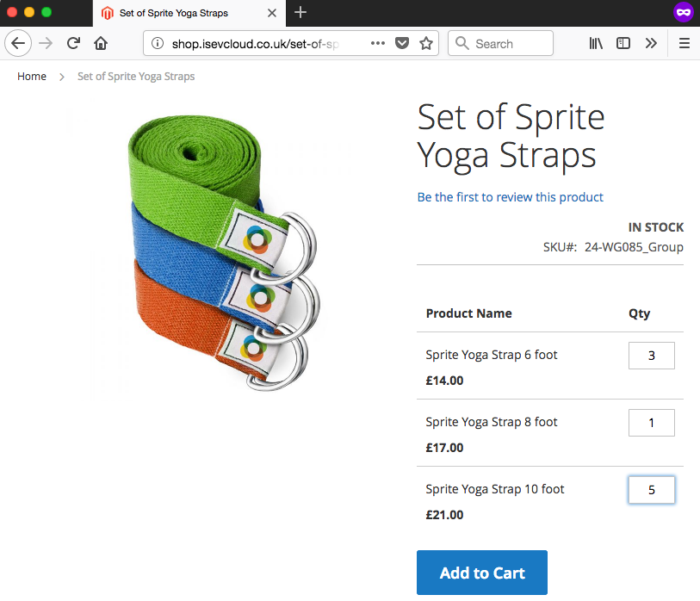700x601 pixels.
Task: Toggle the sidebar view icon
Action: tap(623, 43)
